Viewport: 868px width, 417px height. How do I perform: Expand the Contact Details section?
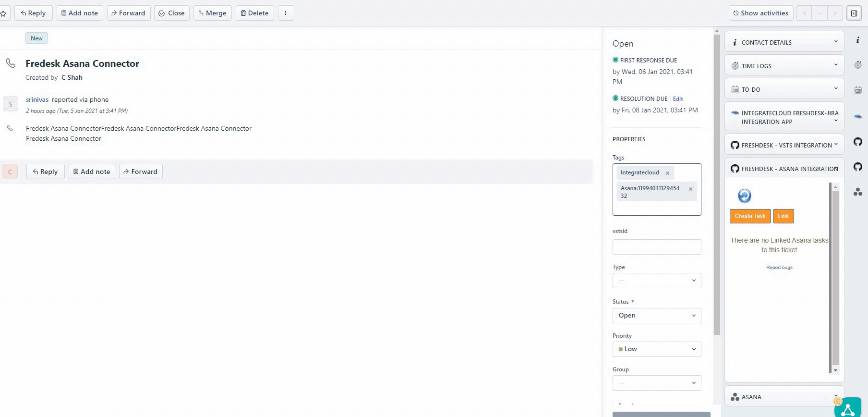click(x=784, y=42)
